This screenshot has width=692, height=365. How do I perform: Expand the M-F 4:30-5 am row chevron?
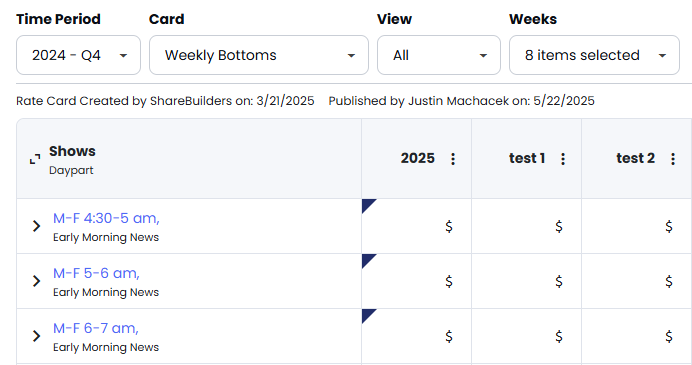click(x=36, y=226)
